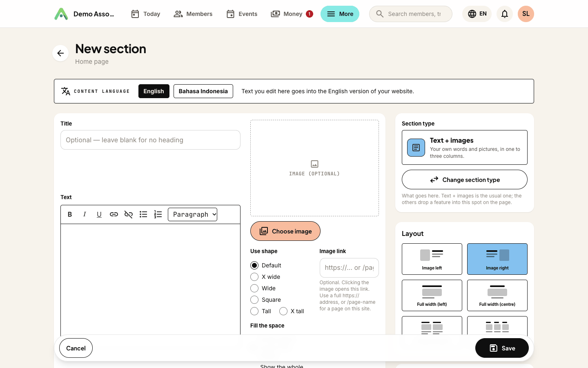Viewport: 588px width, 368px height.
Task: Click the Choose image button
Action: tap(285, 231)
